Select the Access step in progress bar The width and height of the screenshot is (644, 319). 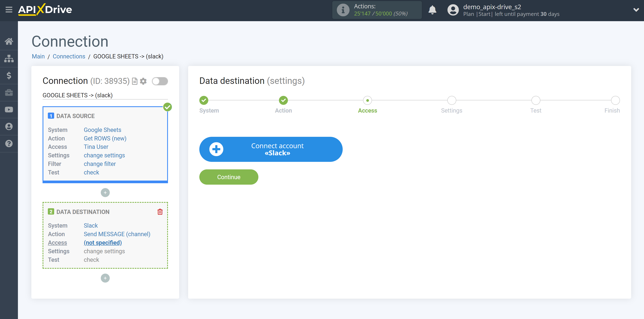pos(367,100)
